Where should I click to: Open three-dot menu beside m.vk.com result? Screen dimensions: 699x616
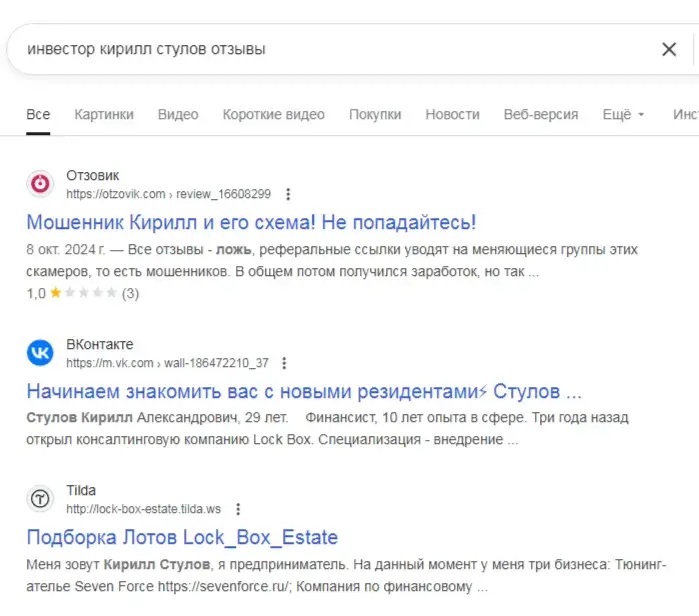[284, 363]
